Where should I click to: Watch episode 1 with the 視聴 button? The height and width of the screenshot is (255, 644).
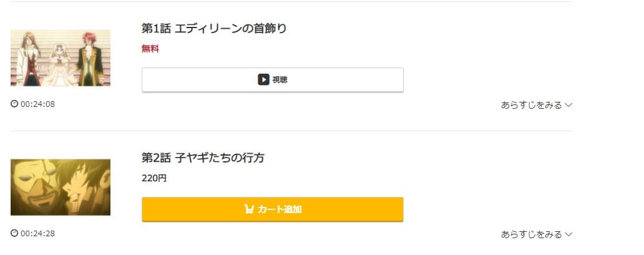point(273,80)
